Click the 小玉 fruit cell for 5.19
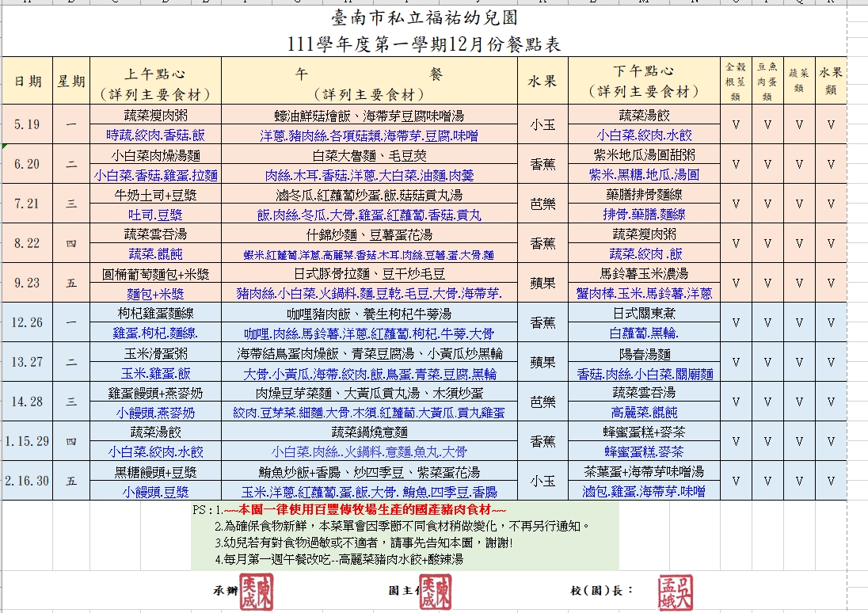The width and height of the screenshot is (868, 613). [x=543, y=124]
